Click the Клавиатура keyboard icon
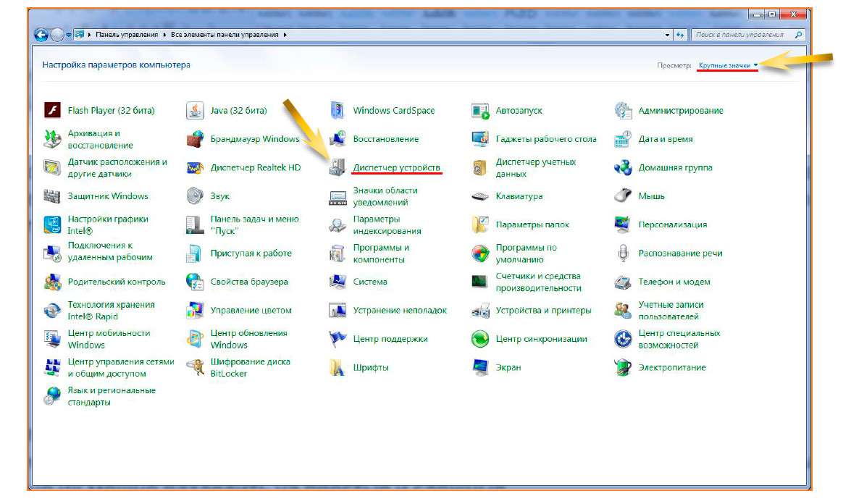Viewport: 851px width, 504px height. 480,196
